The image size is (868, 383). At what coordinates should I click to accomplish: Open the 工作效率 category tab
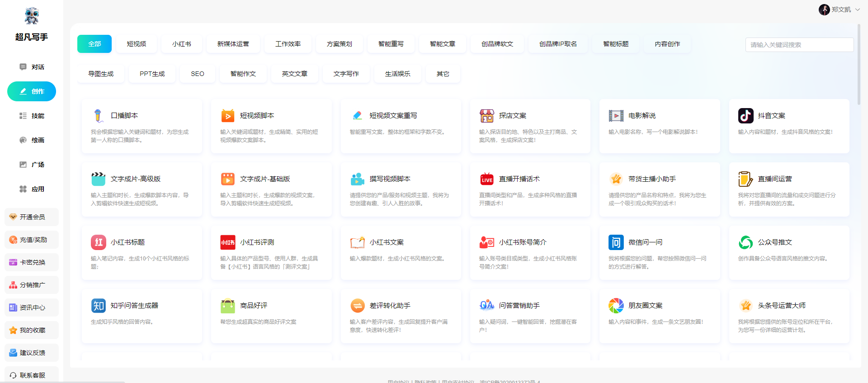click(288, 44)
